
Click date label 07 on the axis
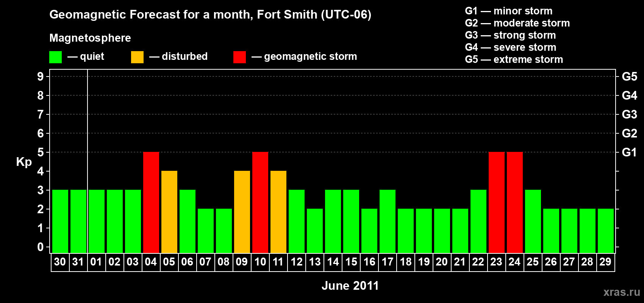click(x=205, y=262)
